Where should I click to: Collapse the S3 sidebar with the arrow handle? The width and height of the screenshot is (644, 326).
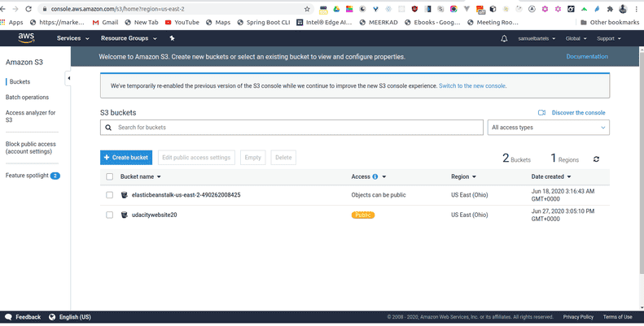(x=68, y=78)
